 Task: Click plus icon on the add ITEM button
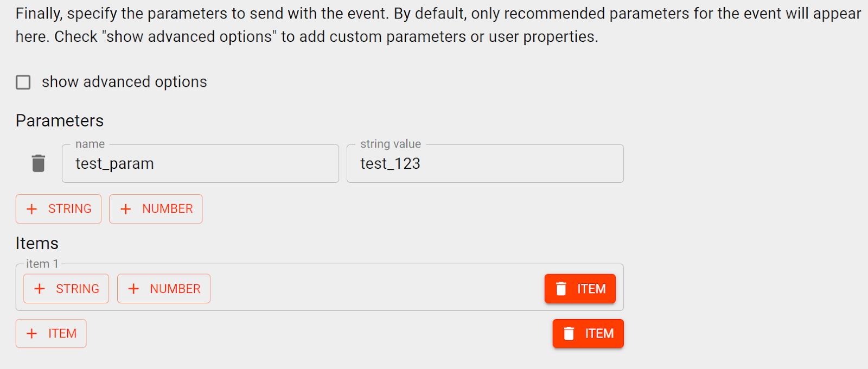coord(32,334)
